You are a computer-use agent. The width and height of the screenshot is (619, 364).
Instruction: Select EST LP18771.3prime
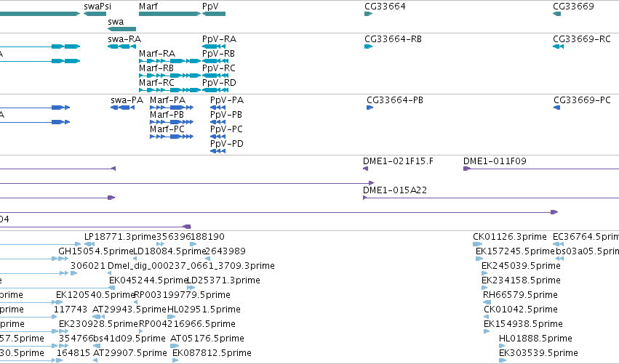pyautogui.click(x=120, y=237)
